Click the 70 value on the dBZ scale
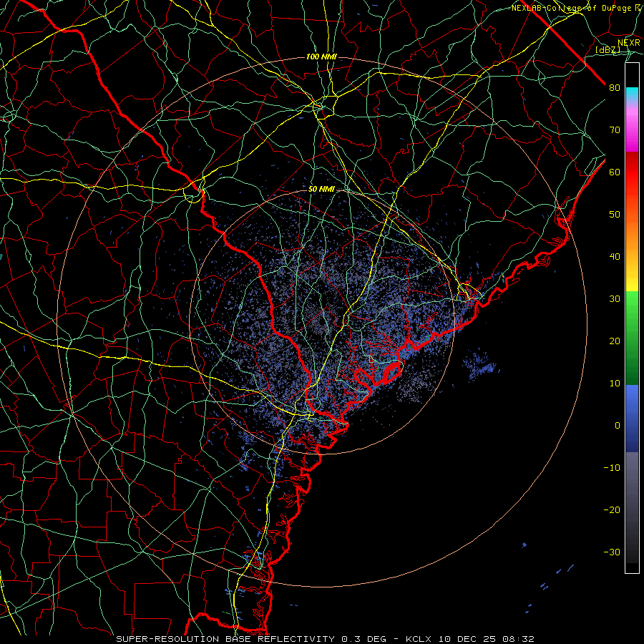The width and height of the screenshot is (644, 644). point(615,130)
